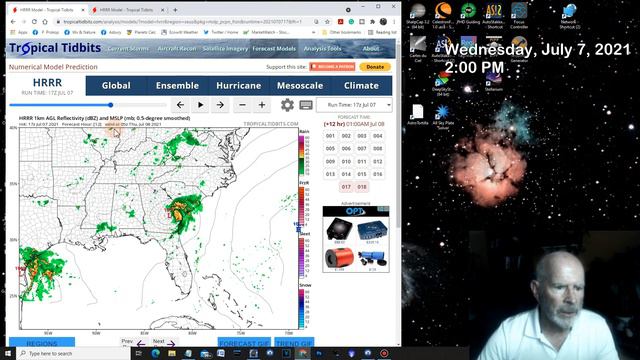Open Focus Controller desktop shortcut

point(519,16)
